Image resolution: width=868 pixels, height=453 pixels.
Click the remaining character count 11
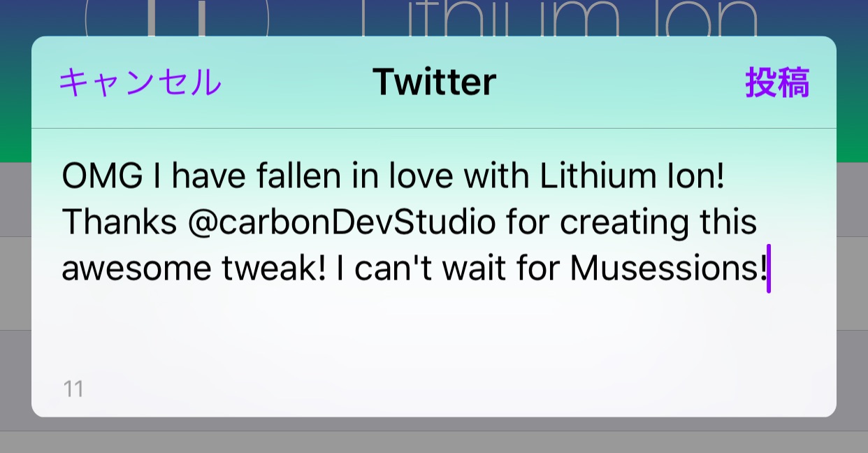[73, 389]
